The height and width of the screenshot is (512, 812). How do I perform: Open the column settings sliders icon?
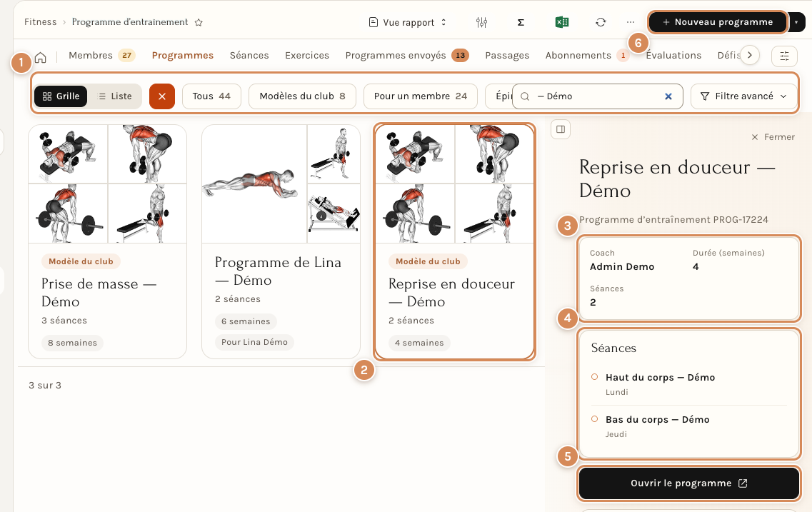click(x=481, y=22)
